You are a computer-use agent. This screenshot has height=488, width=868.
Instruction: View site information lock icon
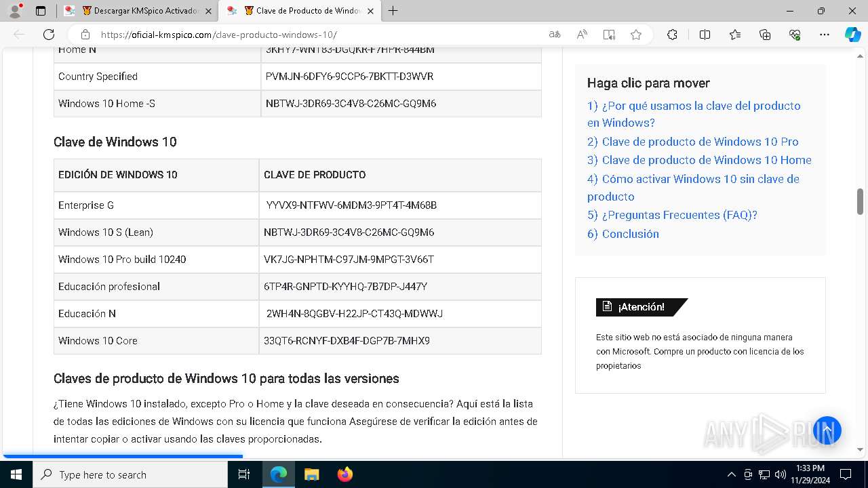click(85, 35)
